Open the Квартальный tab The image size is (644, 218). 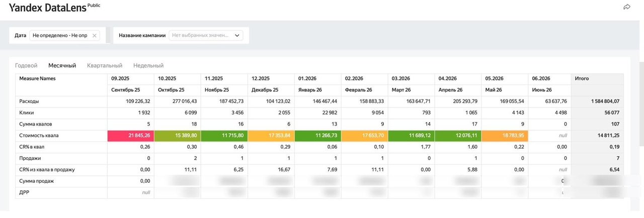click(x=105, y=65)
